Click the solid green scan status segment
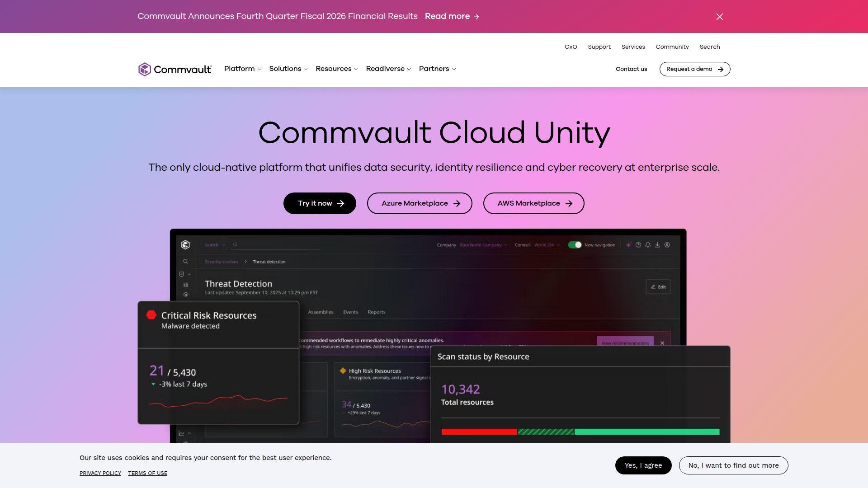Screen dimensions: 868x488 click(x=647, y=432)
